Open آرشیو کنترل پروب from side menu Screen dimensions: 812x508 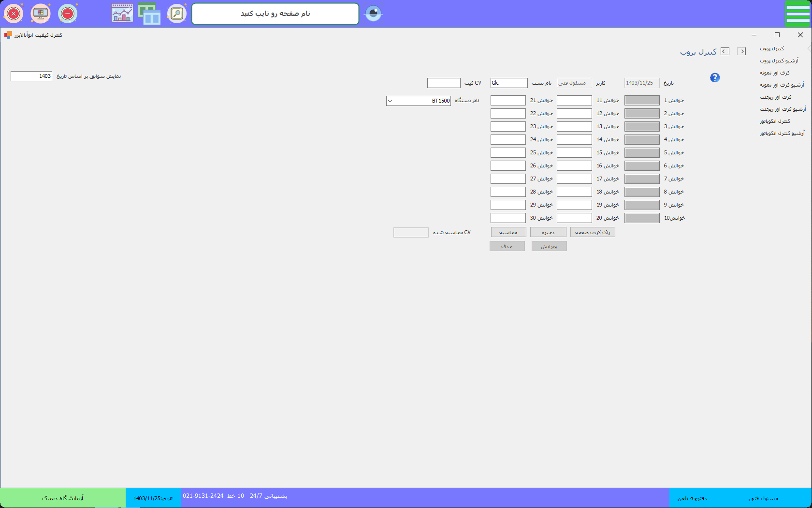point(779,61)
